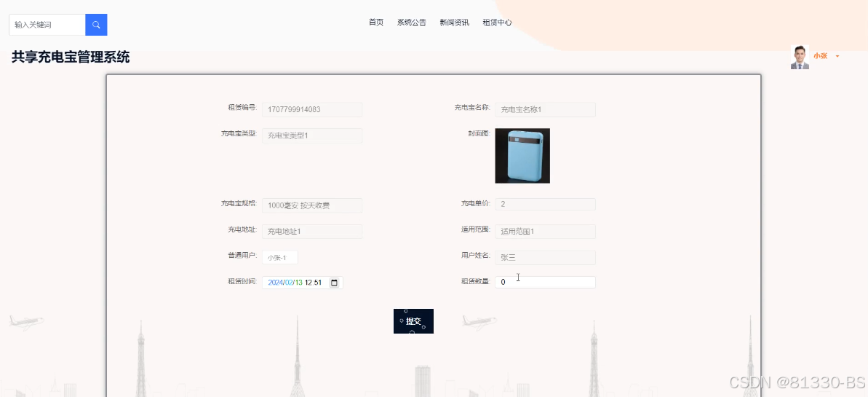Viewport: 868px width, 397px height.
Task: Click the 租赁时间 label
Action: 242,281
